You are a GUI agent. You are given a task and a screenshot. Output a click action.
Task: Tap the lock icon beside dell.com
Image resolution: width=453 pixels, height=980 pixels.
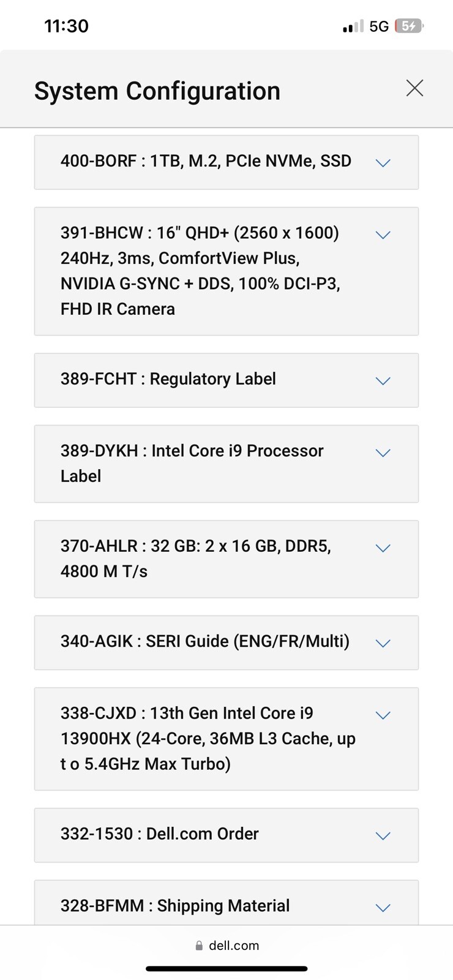tap(198, 945)
